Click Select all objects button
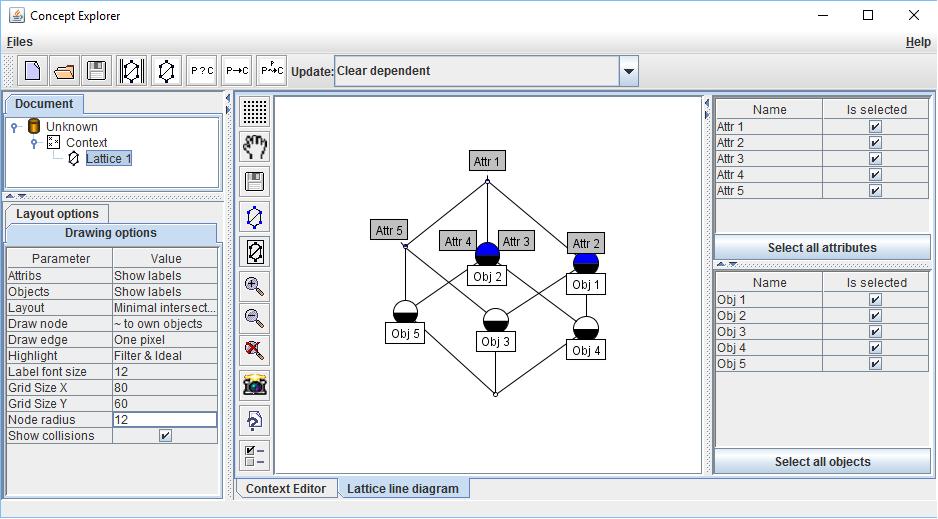This screenshot has width=938, height=519. (x=822, y=462)
